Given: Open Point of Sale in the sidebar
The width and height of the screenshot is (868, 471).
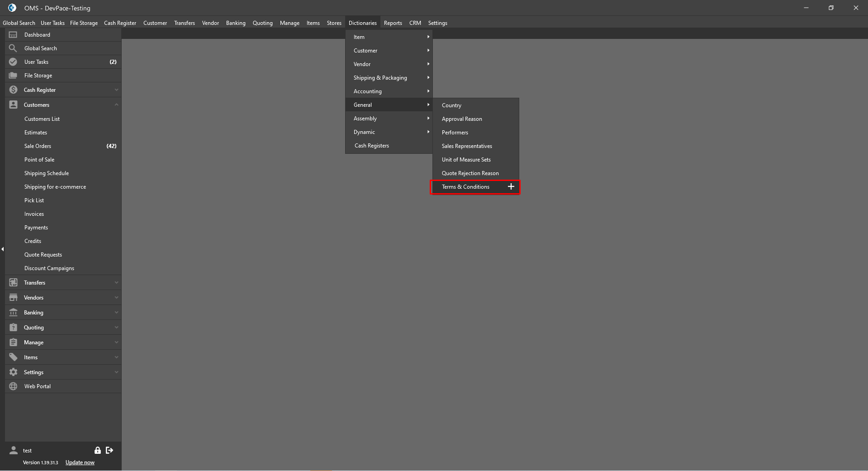Looking at the screenshot, I should tap(63, 160).
